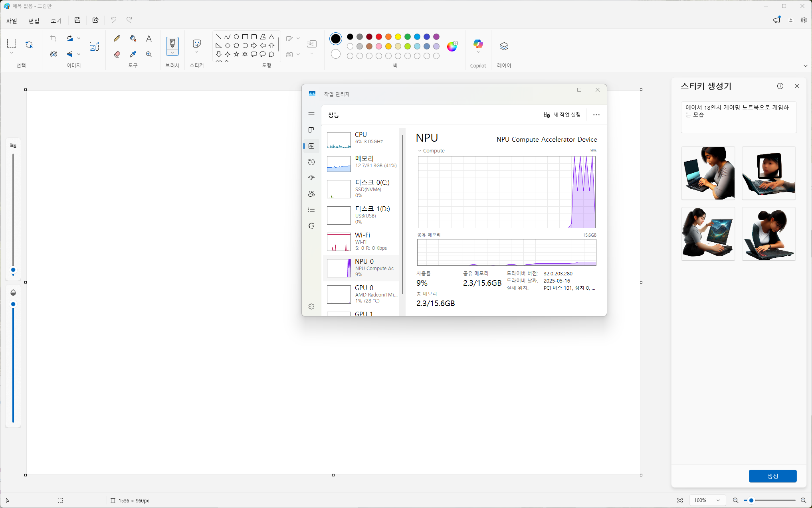Open Edit colors wheel
Viewport: 812px width, 508px height.
click(x=452, y=46)
